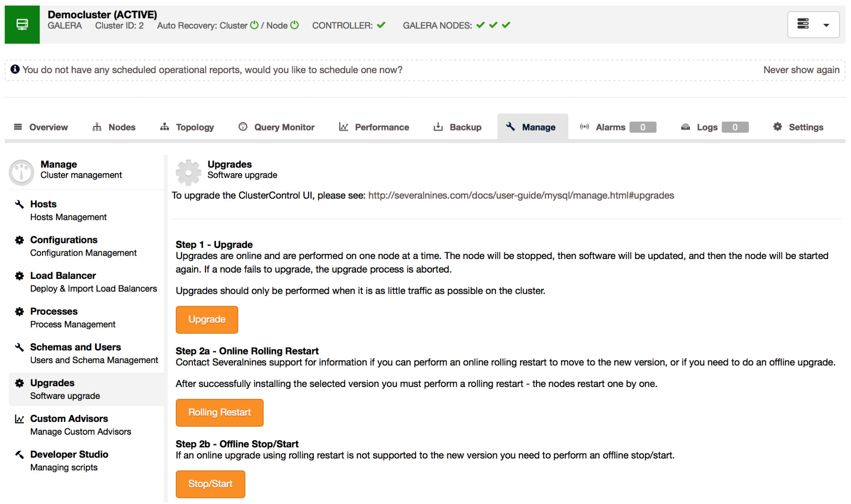Click the Custom Advisors chart icon
The width and height of the screenshot is (851, 504).
pos(19,419)
